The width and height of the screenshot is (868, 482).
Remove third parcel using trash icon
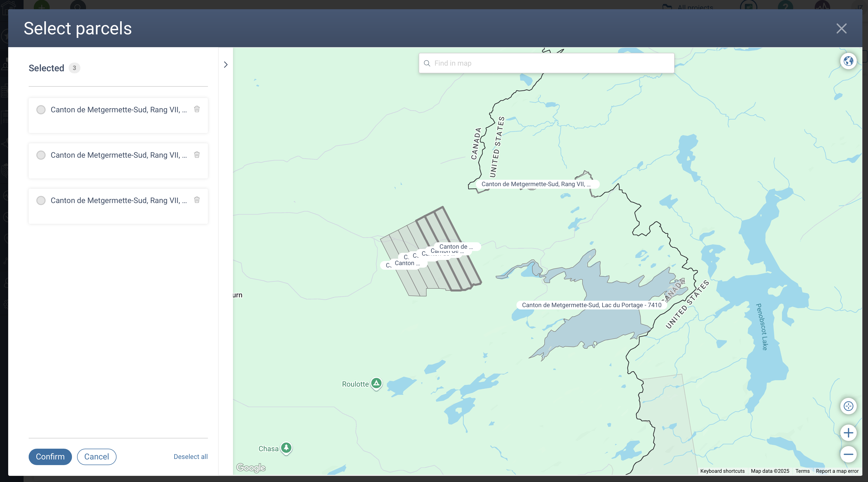[197, 200]
